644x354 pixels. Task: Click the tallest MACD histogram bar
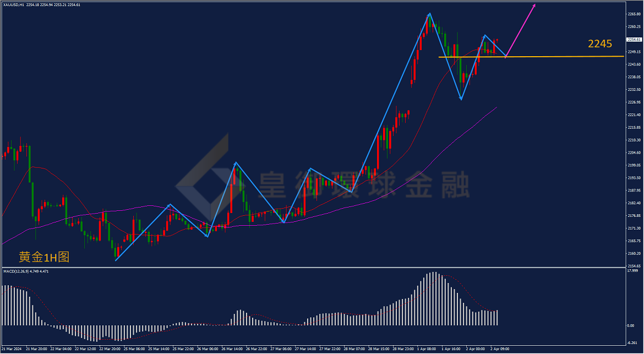(433, 298)
